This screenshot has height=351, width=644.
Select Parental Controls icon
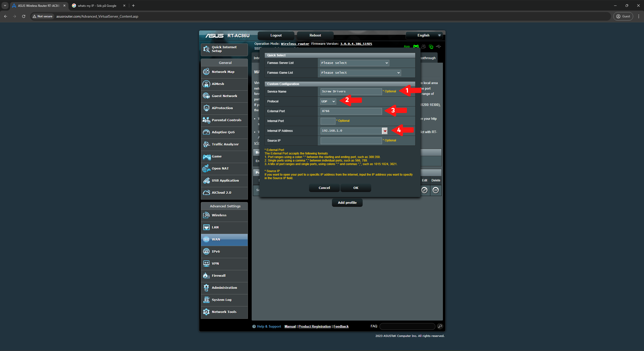206,120
